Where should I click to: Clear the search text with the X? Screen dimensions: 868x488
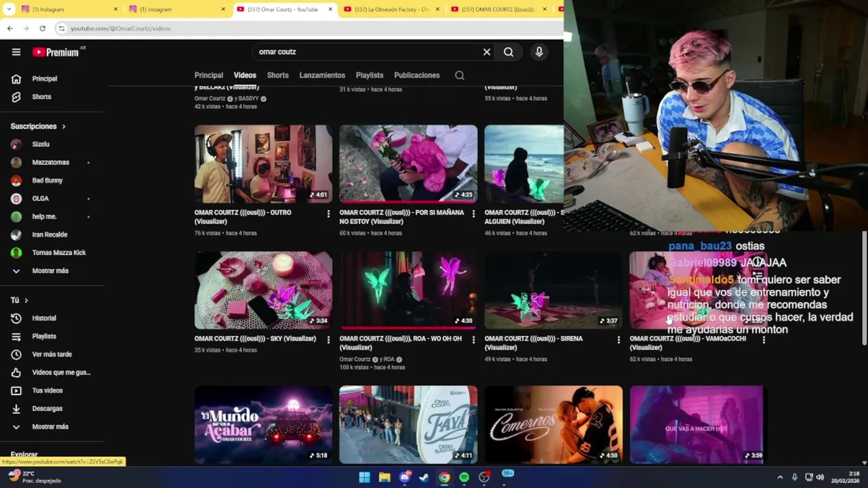(486, 52)
